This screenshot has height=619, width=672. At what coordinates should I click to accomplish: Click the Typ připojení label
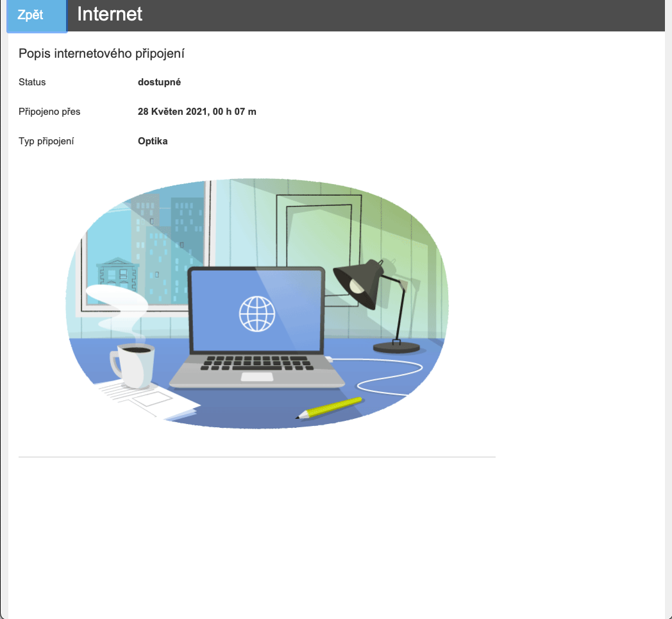[x=47, y=141]
